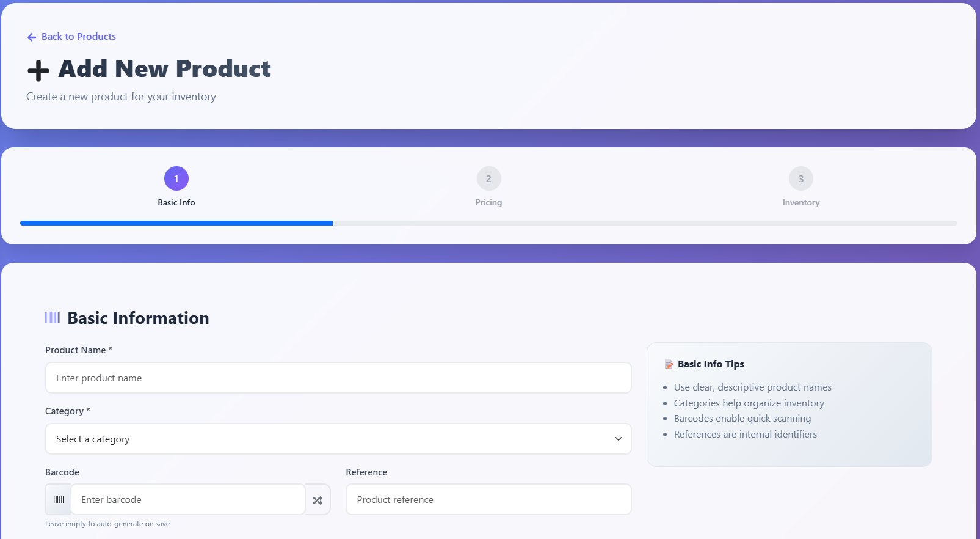Click the 'Leave empty to auto-generate on save' hint

pos(107,524)
